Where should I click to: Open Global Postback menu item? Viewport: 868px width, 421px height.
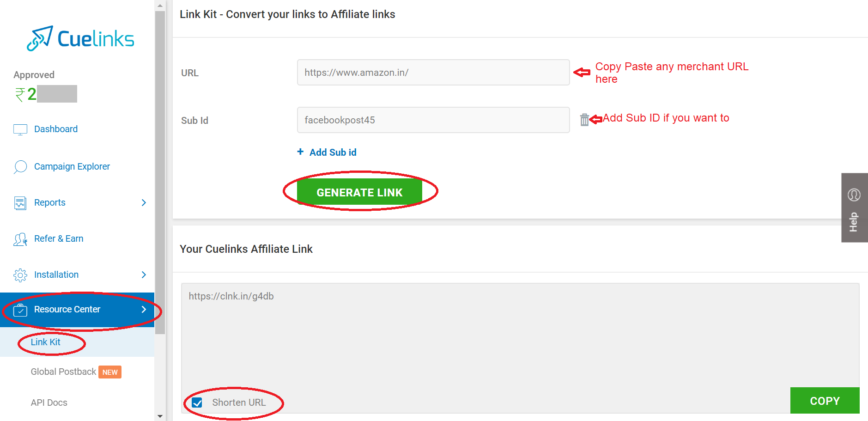pos(63,372)
